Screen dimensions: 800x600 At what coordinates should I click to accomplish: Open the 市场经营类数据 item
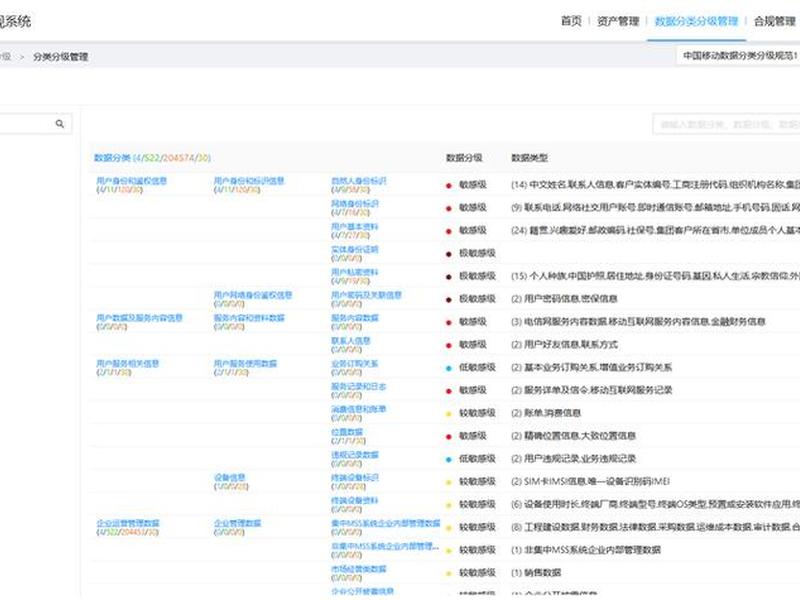[358, 569]
